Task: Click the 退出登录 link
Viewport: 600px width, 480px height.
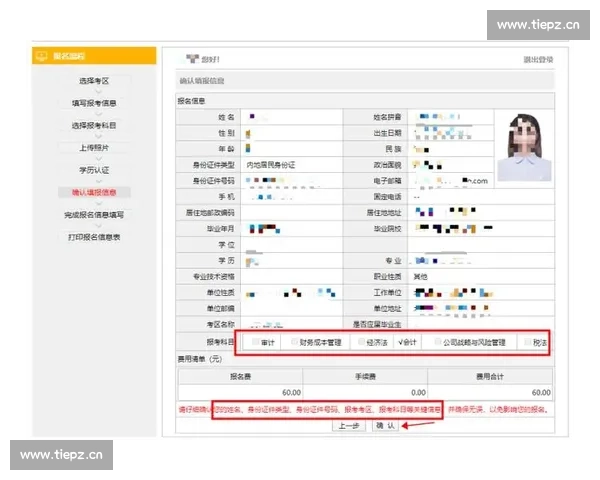Action: tap(538, 59)
